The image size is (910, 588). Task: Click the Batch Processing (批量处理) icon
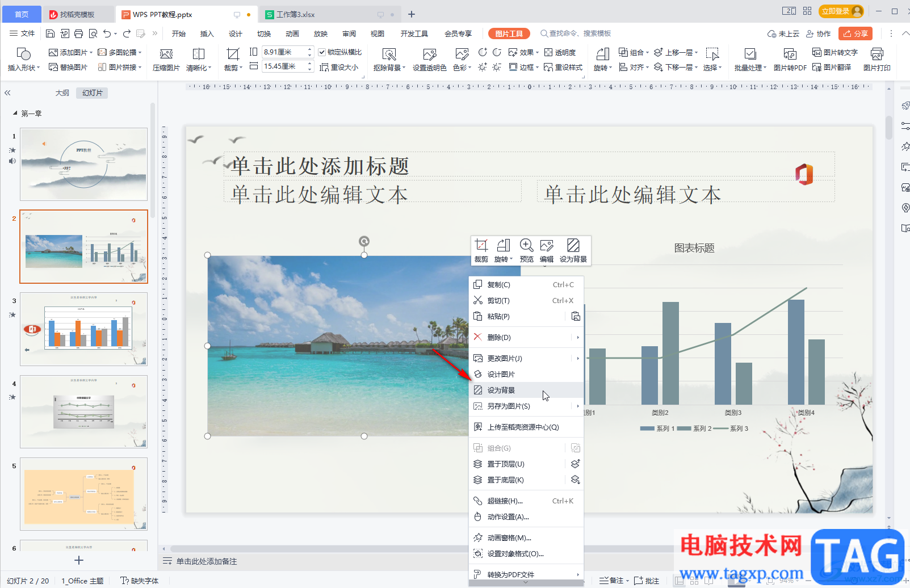(750, 59)
